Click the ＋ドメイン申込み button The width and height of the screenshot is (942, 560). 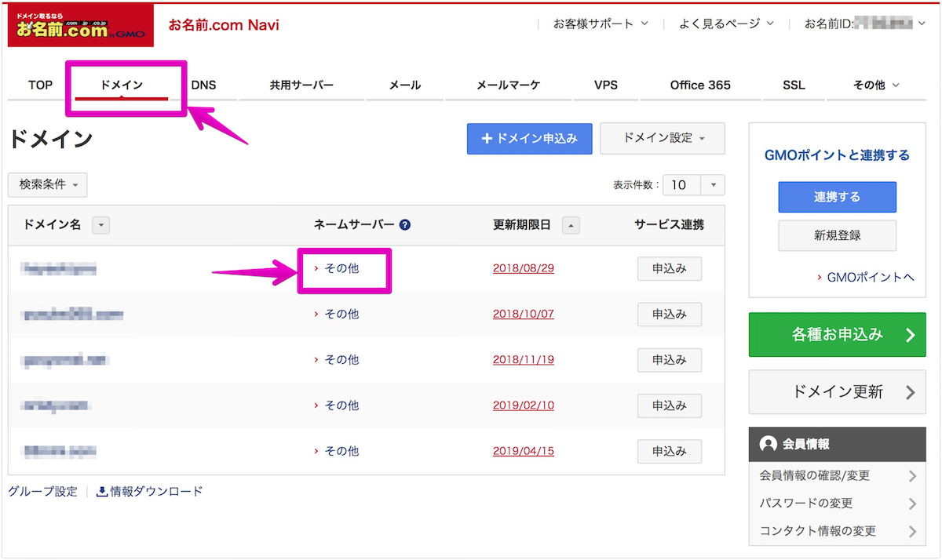[530, 138]
